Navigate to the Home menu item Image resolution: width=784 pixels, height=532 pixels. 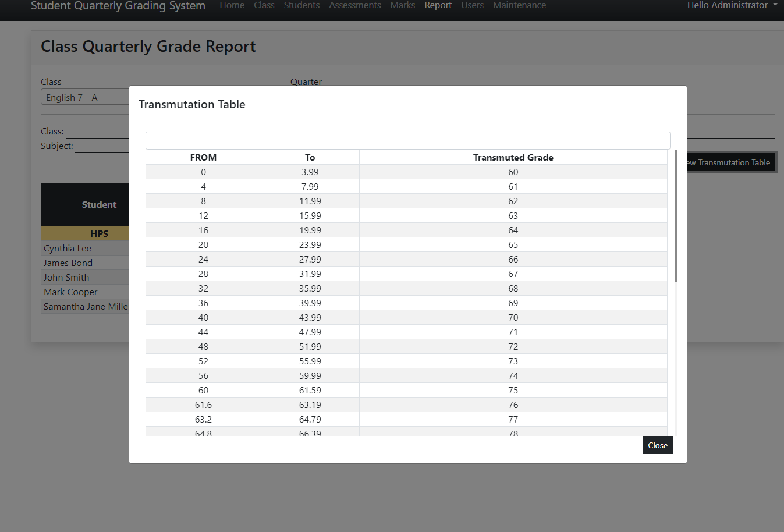232,5
